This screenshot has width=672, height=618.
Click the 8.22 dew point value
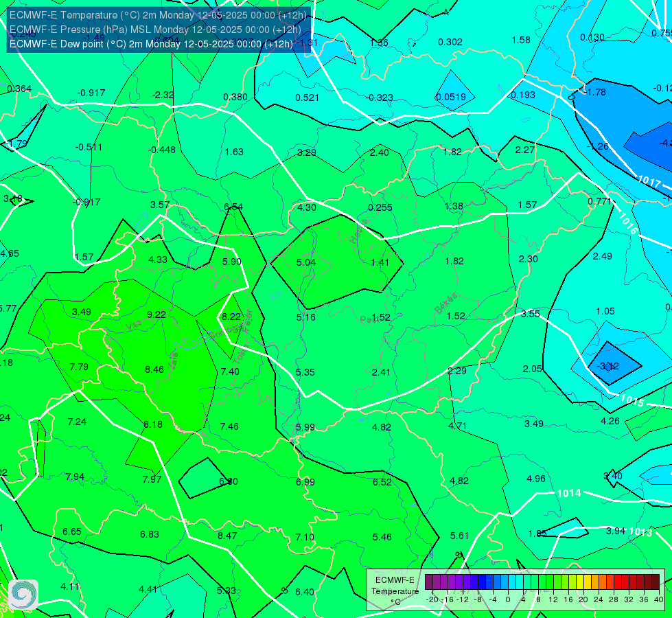point(231,317)
